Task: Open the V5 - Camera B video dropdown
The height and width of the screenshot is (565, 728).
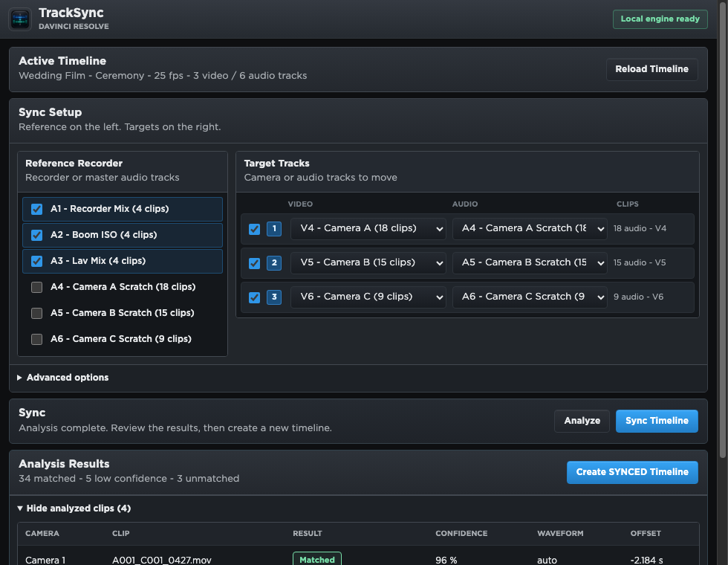Action: [x=368, y=263]
